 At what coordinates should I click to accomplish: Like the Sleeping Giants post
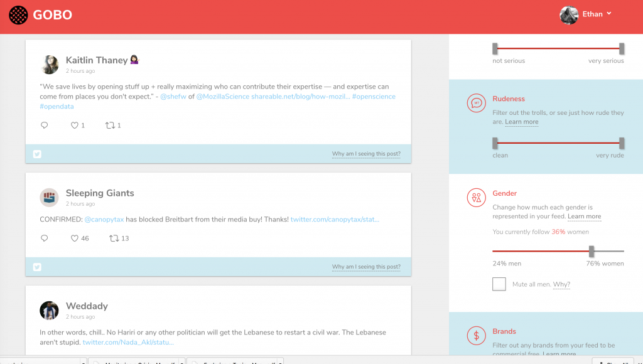click(74, 238)
